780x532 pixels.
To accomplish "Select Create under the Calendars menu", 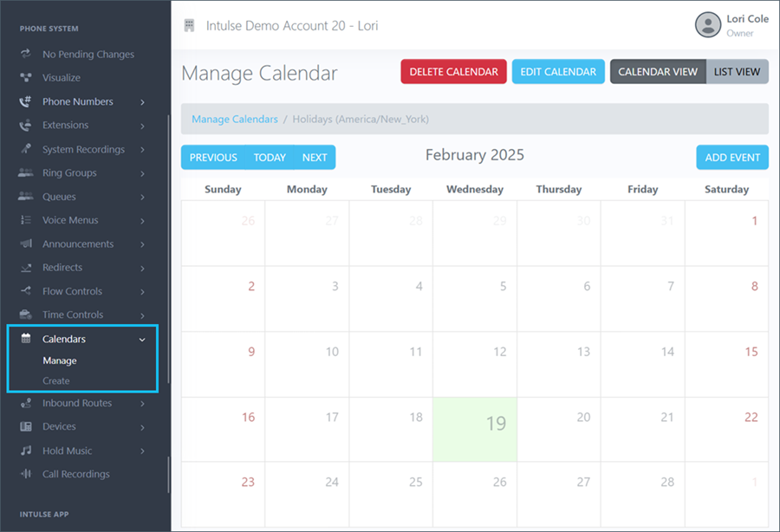I will (x=57, y=381).
